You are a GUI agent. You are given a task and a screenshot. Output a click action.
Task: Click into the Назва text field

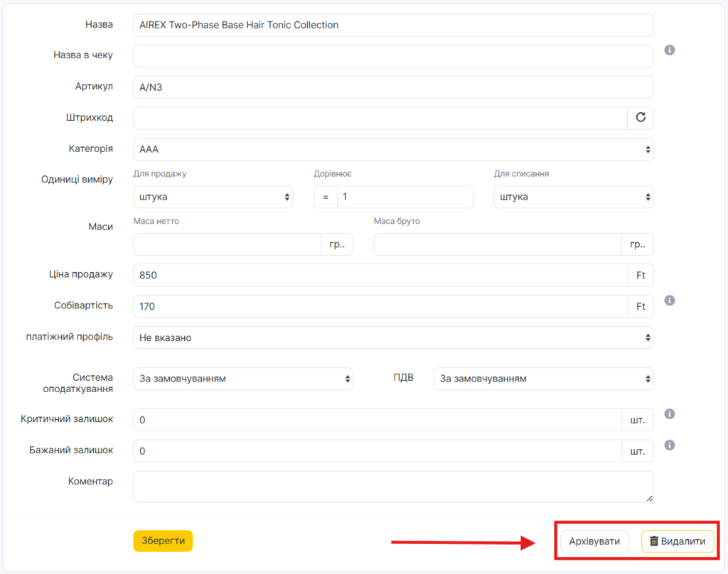(392, 25)
